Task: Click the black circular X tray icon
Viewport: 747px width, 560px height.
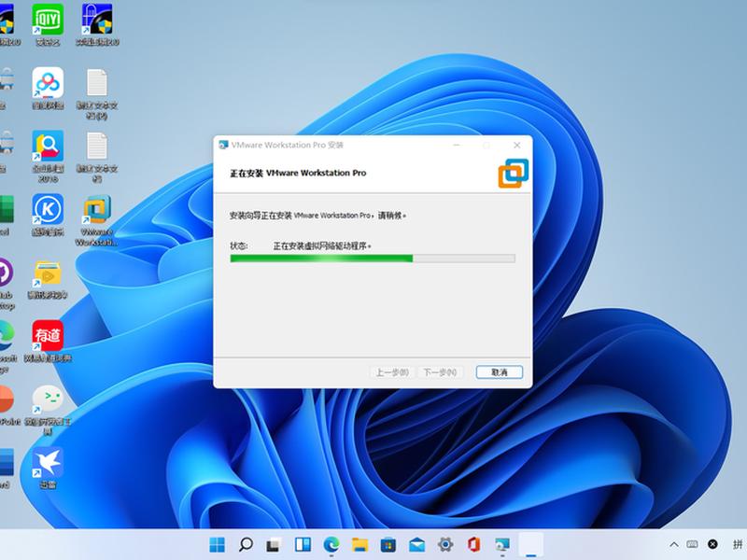Action: tap(712, 544)
